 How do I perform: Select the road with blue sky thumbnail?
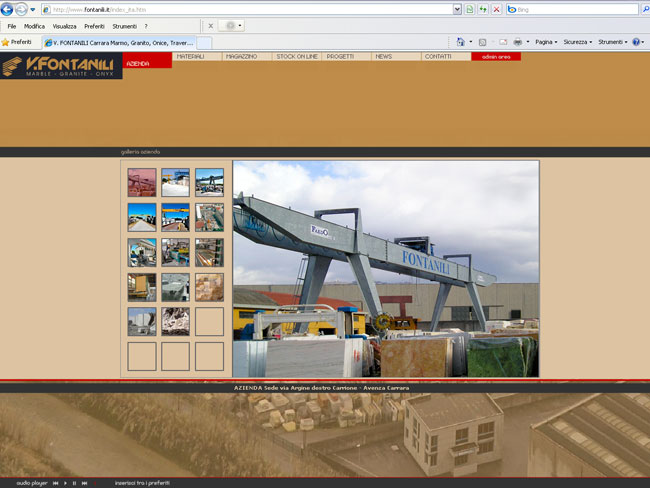pos(142,217)
